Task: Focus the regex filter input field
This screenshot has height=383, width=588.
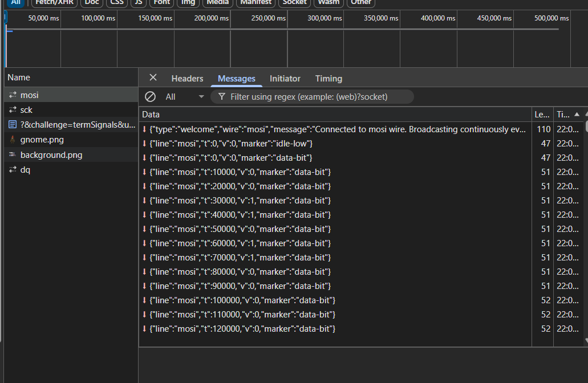Action: [x=313, y=97]
